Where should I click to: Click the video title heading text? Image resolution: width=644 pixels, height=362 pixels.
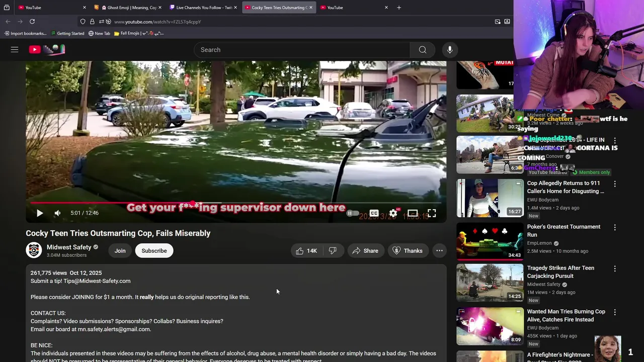[118, 233]
